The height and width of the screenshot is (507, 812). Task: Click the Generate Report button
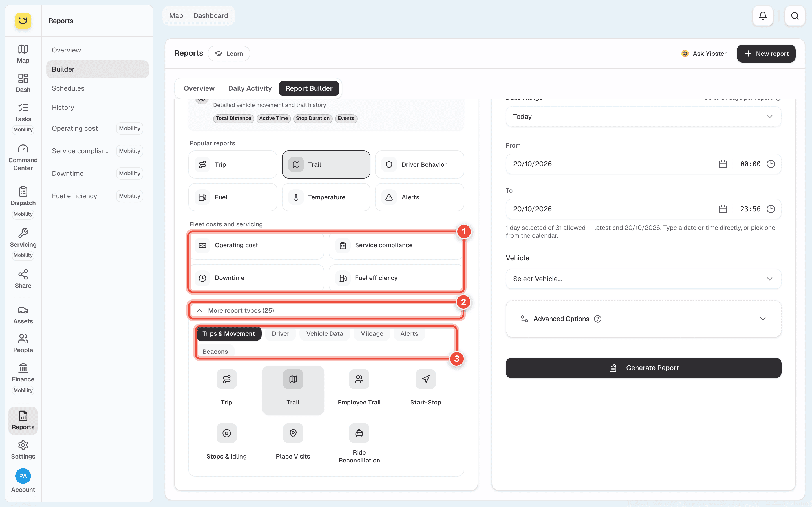click(643, 368)
